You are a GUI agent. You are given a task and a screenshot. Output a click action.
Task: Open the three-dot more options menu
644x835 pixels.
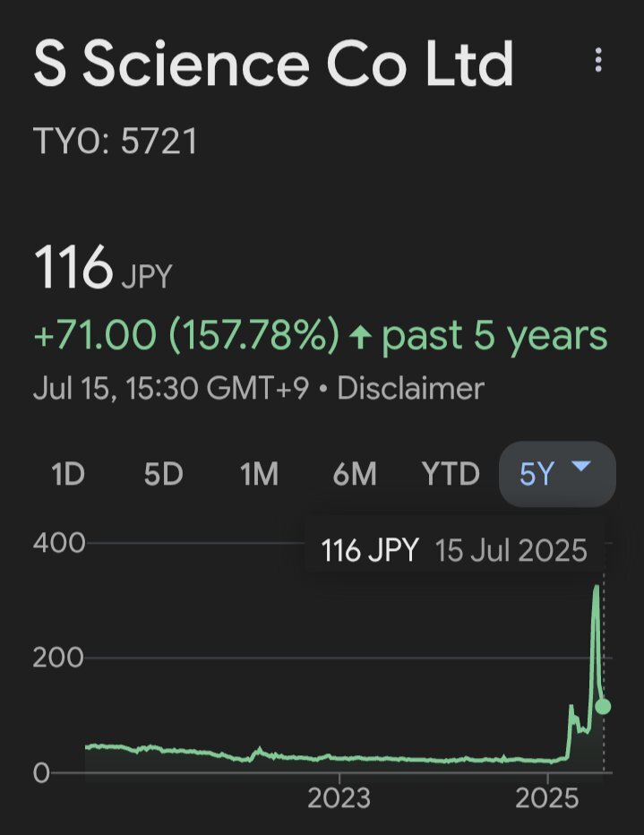tap(598, 60)
